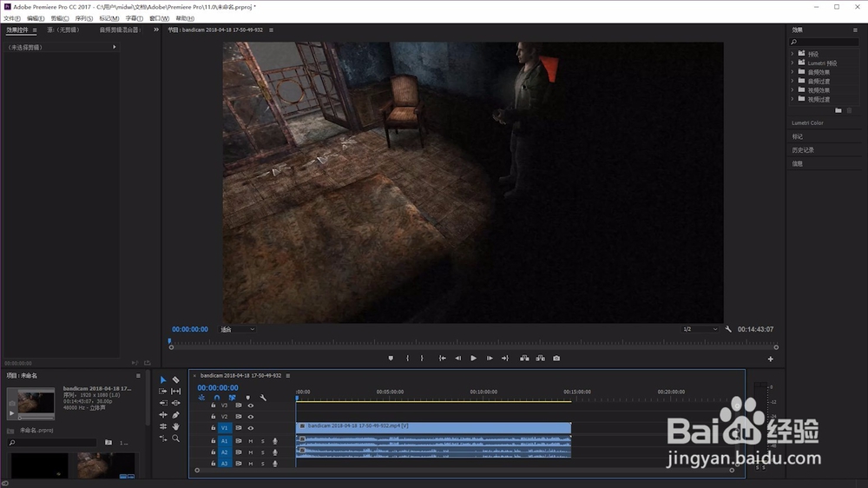The width and height of the screenshot is (868, 488).
Task: Toggle V2 track visibility eye
Action: coord(251,417)
